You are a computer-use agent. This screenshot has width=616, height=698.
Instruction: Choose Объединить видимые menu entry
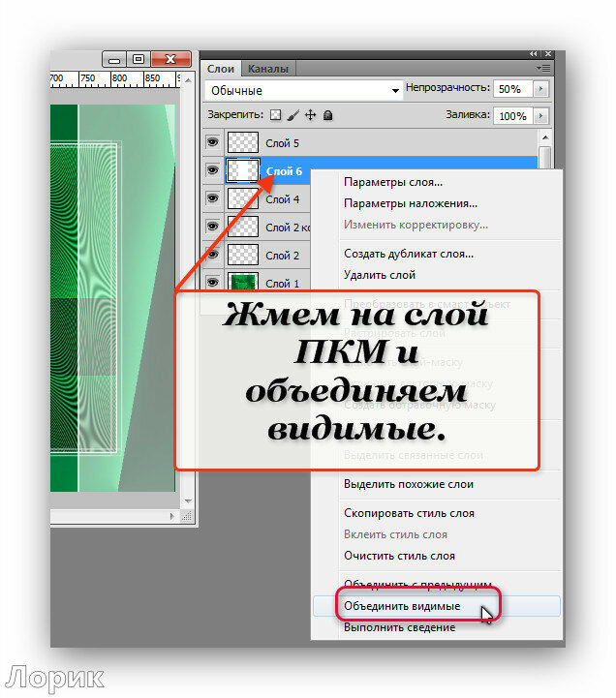(437, 606)
